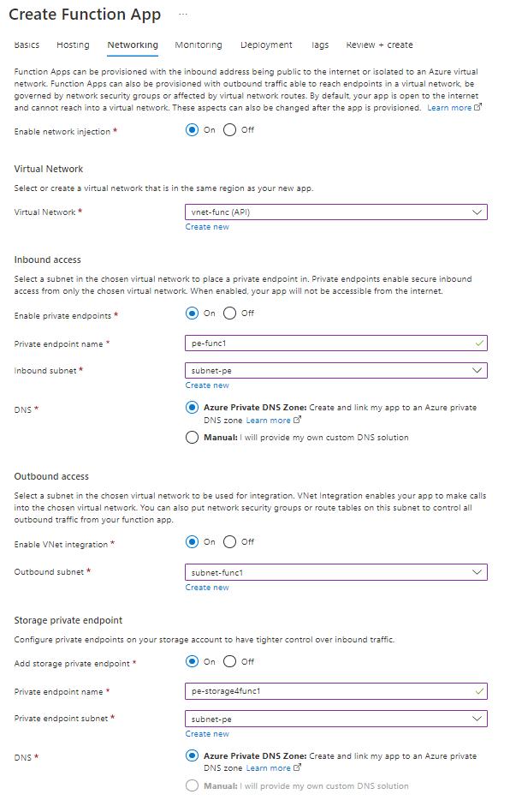Open the Private endpoint subnet dropdown
The image size is (516, 812).
pyautogui.click(x=335, y=719)
